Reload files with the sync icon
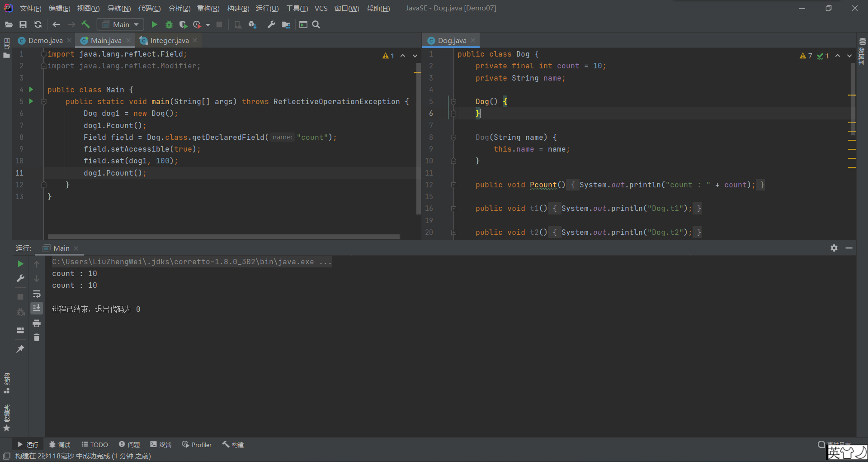 [x=38, y=24]
